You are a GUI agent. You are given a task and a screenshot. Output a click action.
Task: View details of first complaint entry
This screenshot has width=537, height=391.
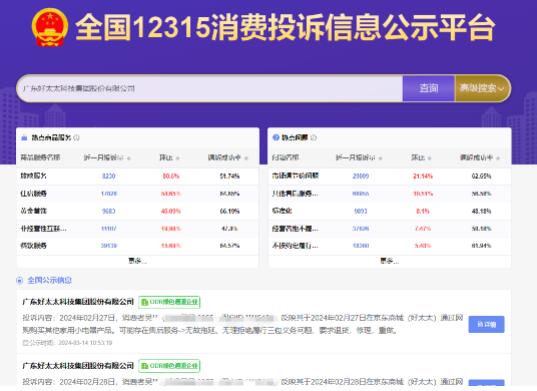(486, 324)
